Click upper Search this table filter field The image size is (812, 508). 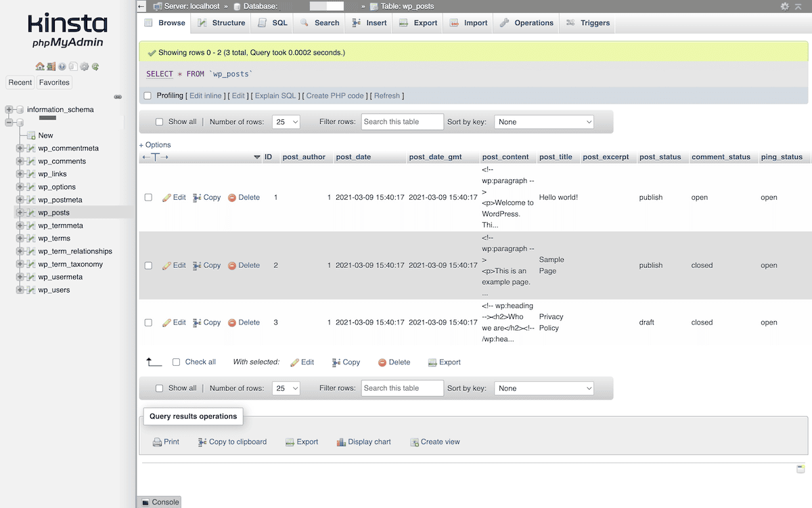(x=403, y=122)
